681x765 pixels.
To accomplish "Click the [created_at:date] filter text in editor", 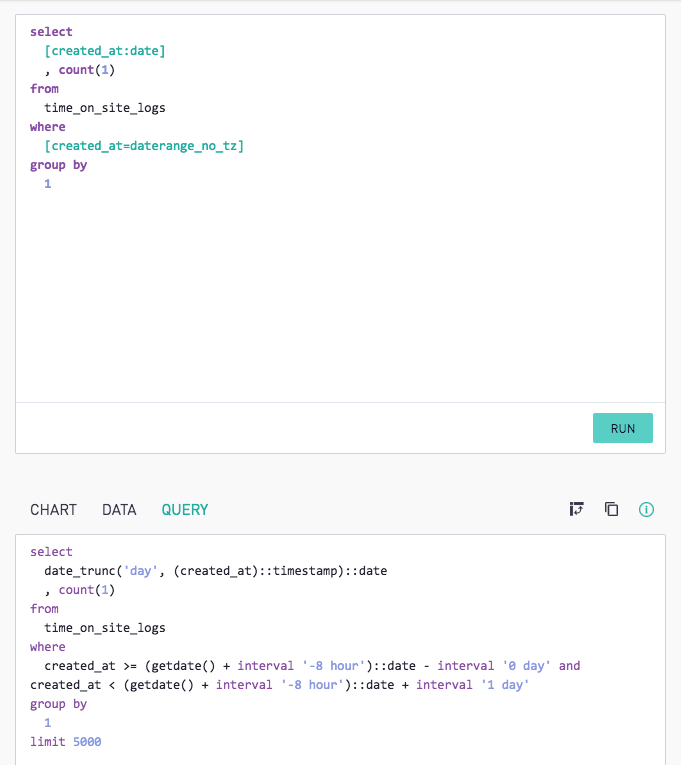I will [105, 51].
